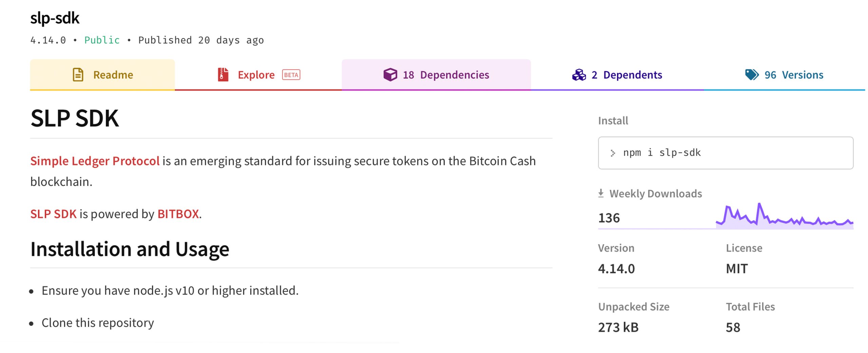Click the purple Dependencies cube icon

[x=391, y=75]
